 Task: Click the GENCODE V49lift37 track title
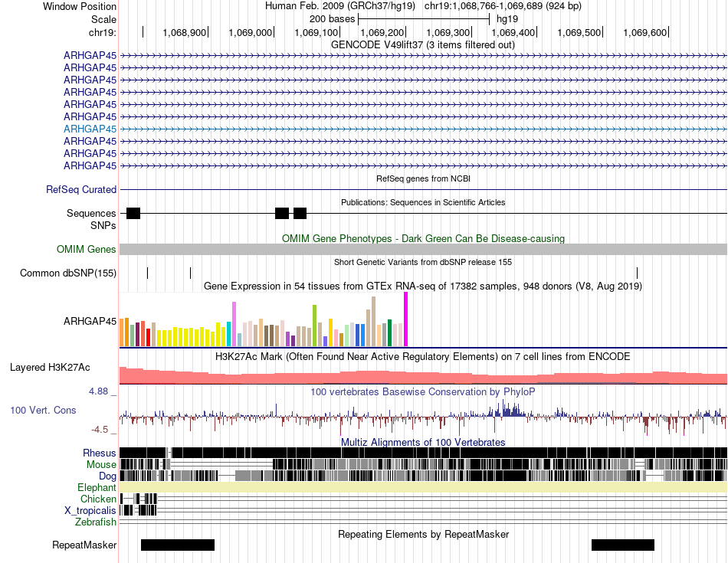point(423,45)
